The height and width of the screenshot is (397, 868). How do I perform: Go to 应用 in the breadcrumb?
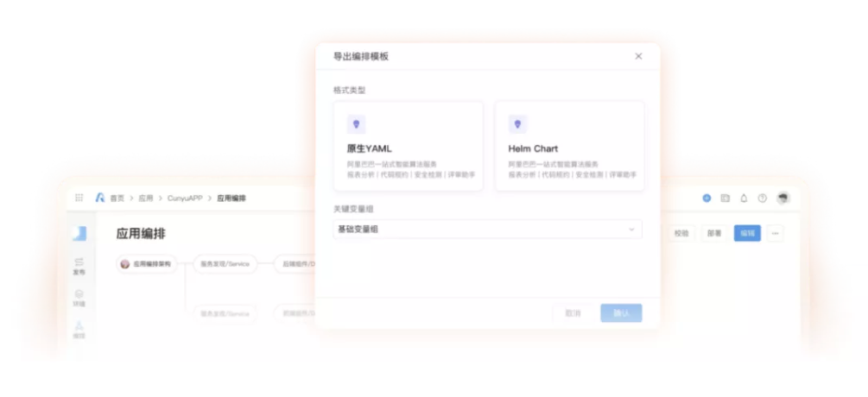coord(146,198)
